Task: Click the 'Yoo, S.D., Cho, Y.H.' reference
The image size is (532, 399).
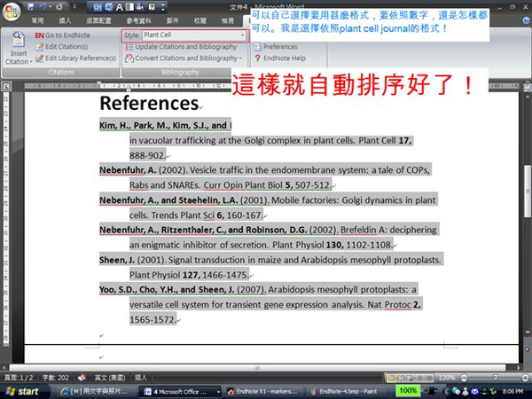Action: tap(258, 290)
